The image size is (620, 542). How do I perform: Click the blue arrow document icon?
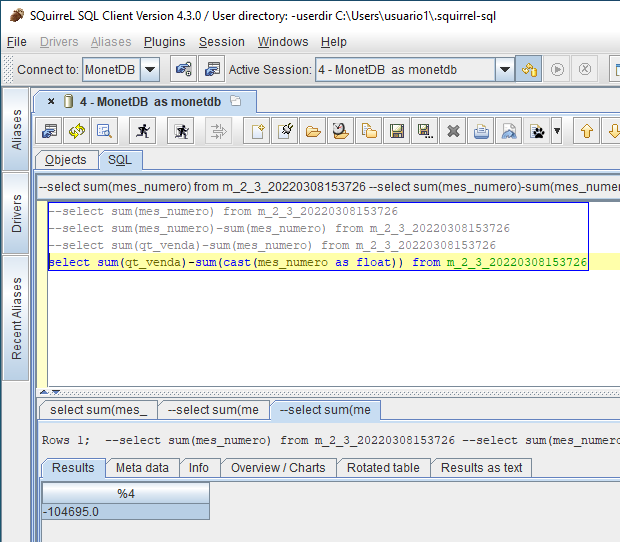pyautogui.click(x=509, y=130)
